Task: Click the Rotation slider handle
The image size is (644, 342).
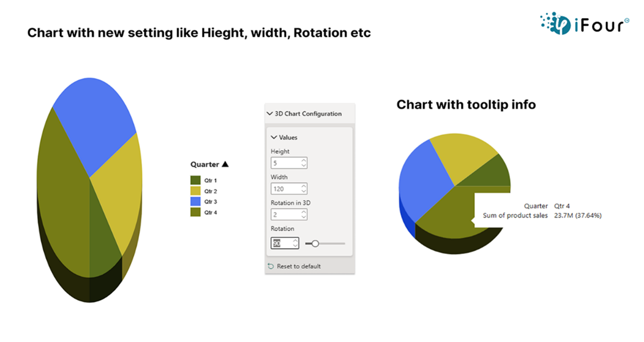Action: click(315, 243)
